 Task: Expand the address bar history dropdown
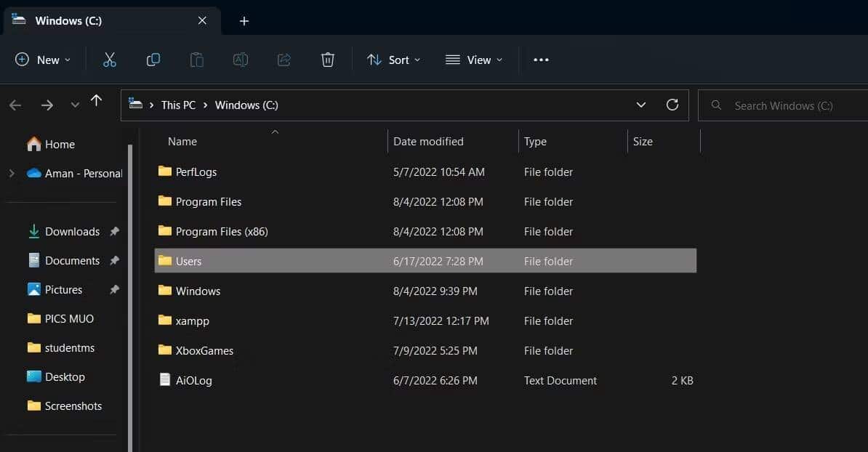640,105
